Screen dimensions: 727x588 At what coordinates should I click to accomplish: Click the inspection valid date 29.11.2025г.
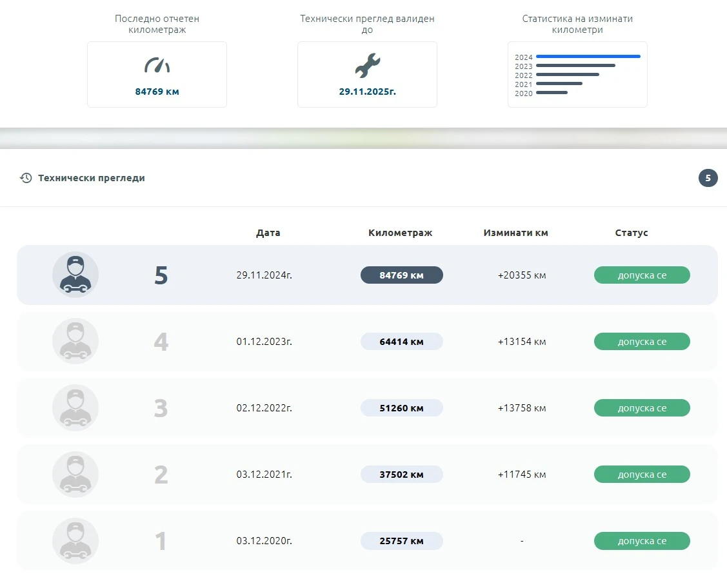pyautogui.click(x=367, y=92)
